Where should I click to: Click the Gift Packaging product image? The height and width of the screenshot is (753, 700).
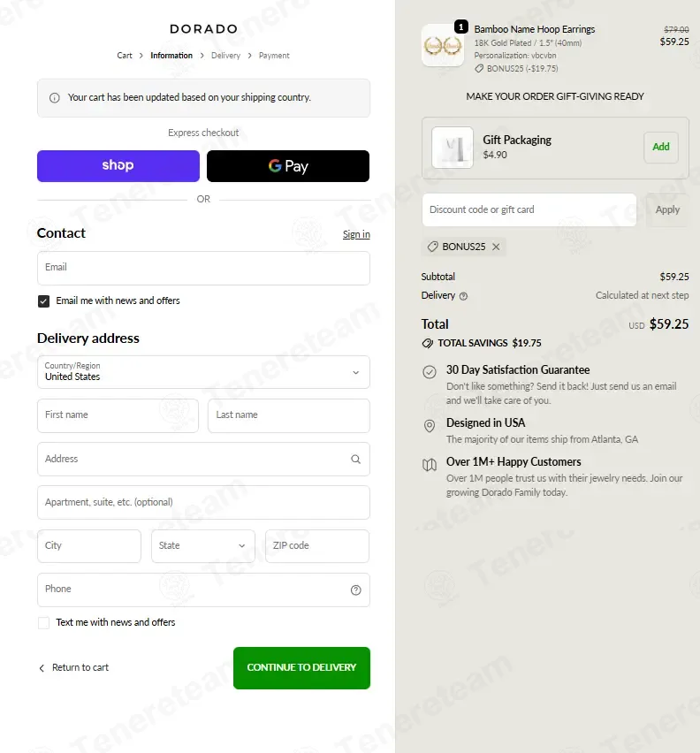tap(453, 148)
